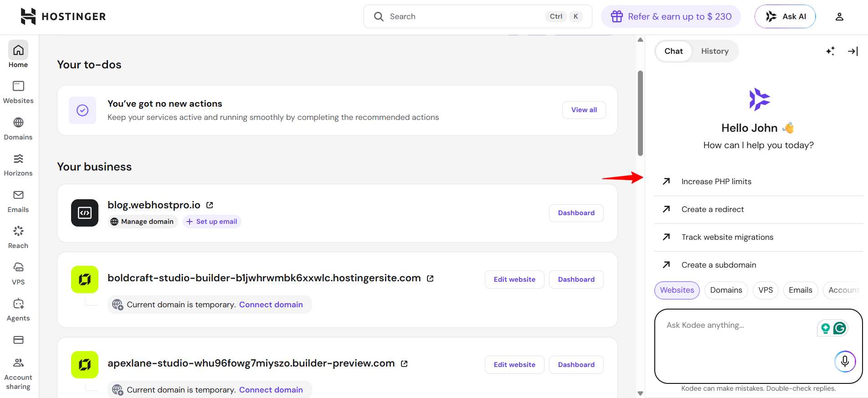Click the Grammarly icon in chat box
Screen dimensions: 868x398
[x=840, y=328]
